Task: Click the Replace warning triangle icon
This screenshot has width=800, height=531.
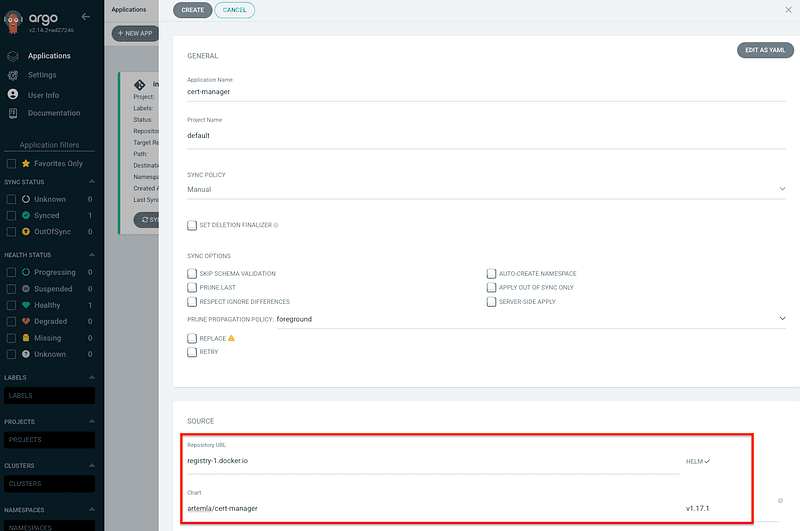Action: click(231, 338)
